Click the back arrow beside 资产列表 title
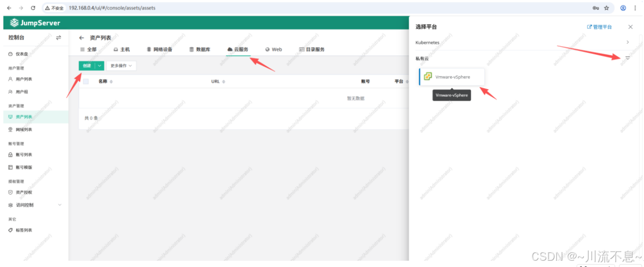Screen dimensions: 644x267 click(x=82, y=38)
